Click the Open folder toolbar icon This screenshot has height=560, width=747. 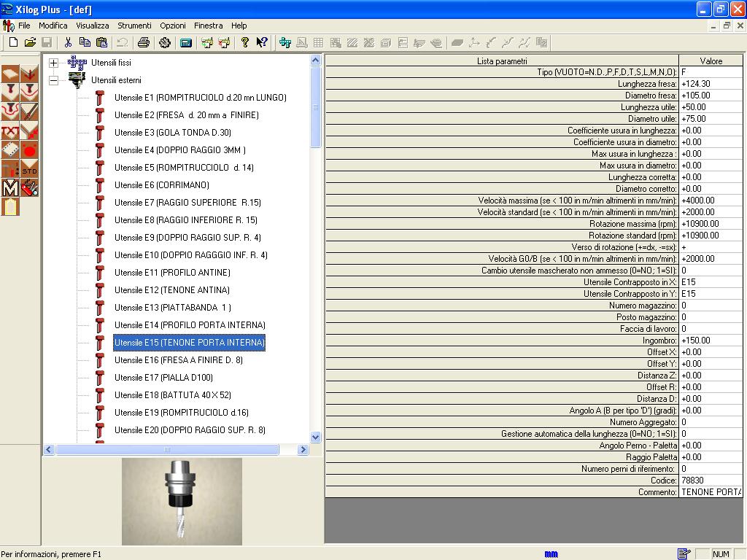(30, 42)
